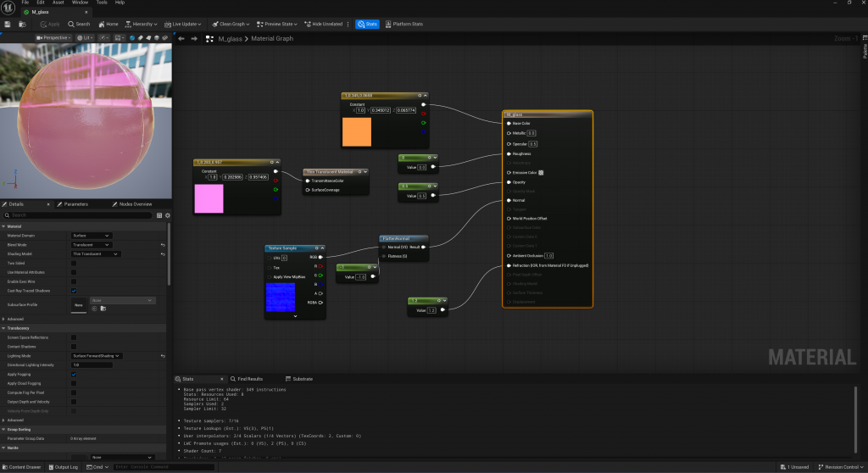Open Platform Stats from toolbar
868x473 pixels.
coord(403,24)
